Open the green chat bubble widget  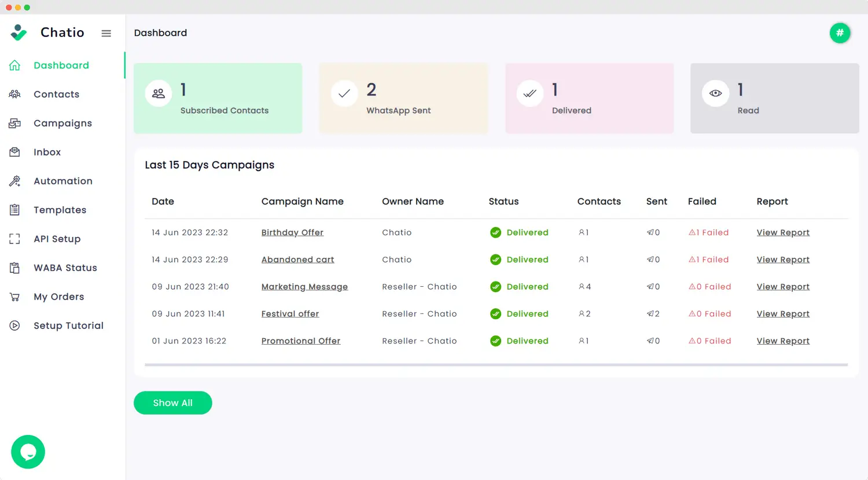pos(28,452)
